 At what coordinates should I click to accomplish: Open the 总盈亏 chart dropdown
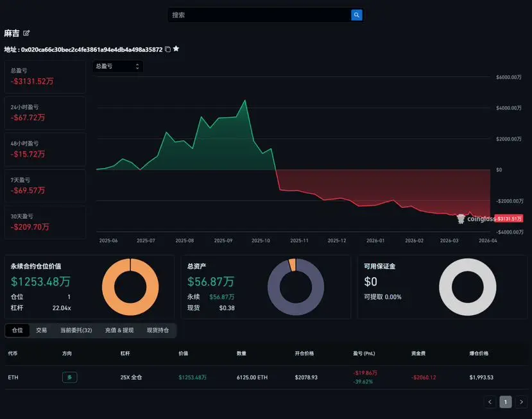coord(117,66)
